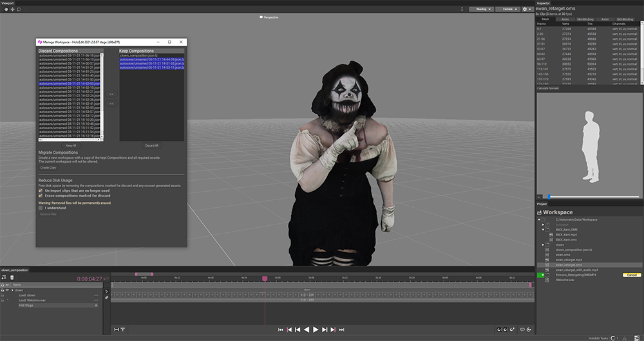644x341 pixels.
Task: Open the Camera dropdown
Action: [507, 9]
